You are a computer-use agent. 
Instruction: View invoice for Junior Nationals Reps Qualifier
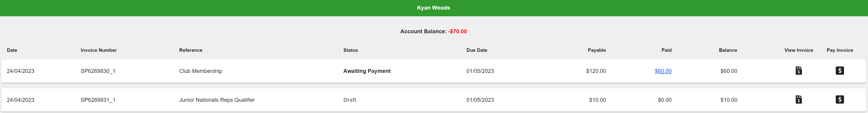pos(799,99)
